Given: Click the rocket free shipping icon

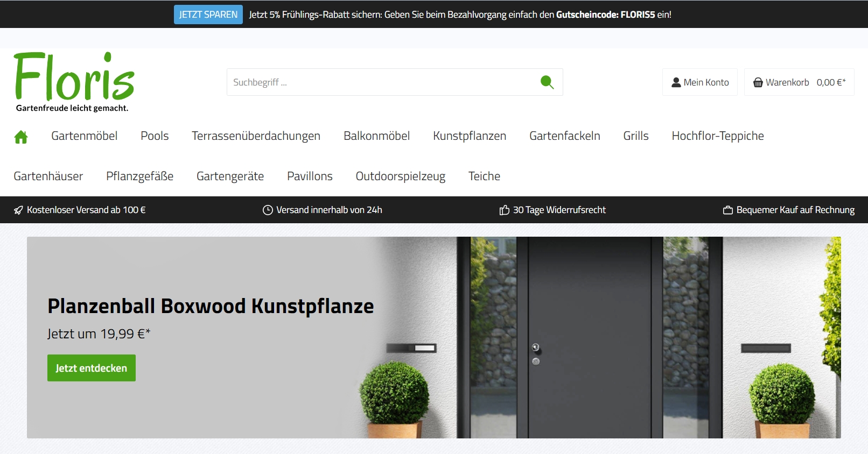Looking at the screenshot, I should 19,210.
